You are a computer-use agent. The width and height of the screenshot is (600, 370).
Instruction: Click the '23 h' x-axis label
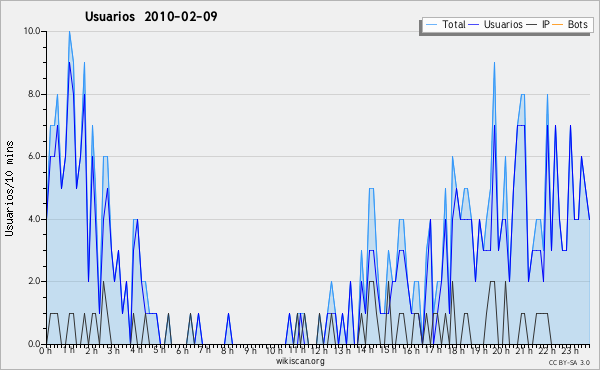click(x=569, y=351)
